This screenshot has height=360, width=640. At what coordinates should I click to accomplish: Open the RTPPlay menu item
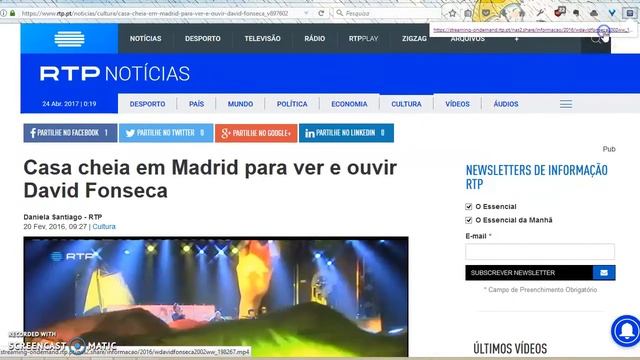coord(363,39)
